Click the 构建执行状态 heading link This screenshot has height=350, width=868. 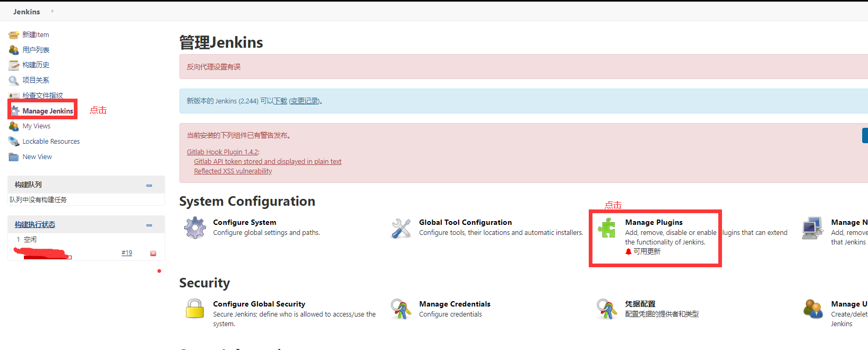click(35, 225)
